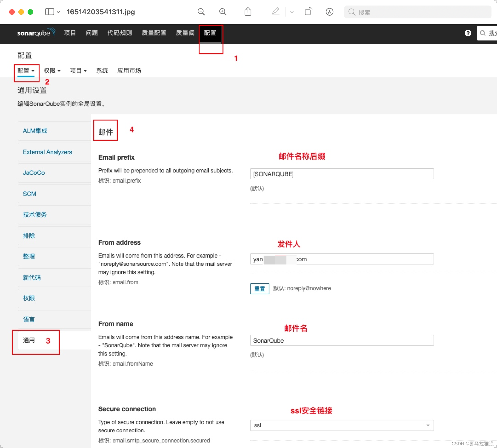Screen dimensions: 497x448
Task: Click the 通用设置 page heading
Action: coord(32,90)
